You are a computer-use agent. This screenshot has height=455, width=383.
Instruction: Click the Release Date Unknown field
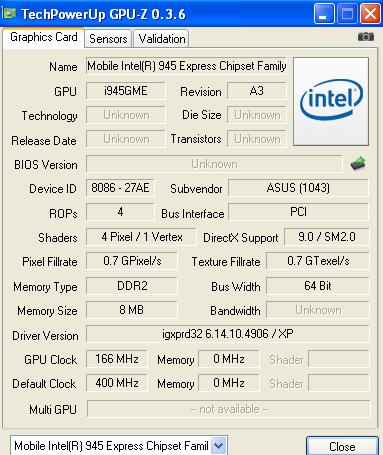coord(125,139)
